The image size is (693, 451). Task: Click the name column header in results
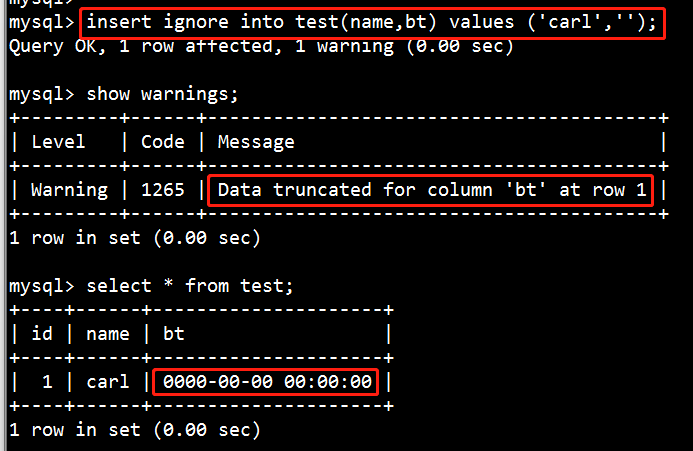pyautogui.click(x=107, y=334)
